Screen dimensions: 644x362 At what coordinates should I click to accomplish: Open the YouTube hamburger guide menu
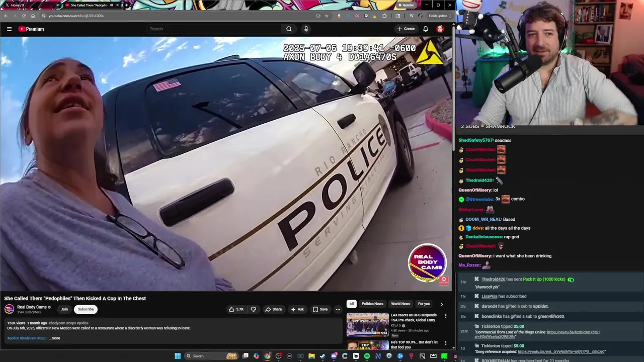[9, 29]
